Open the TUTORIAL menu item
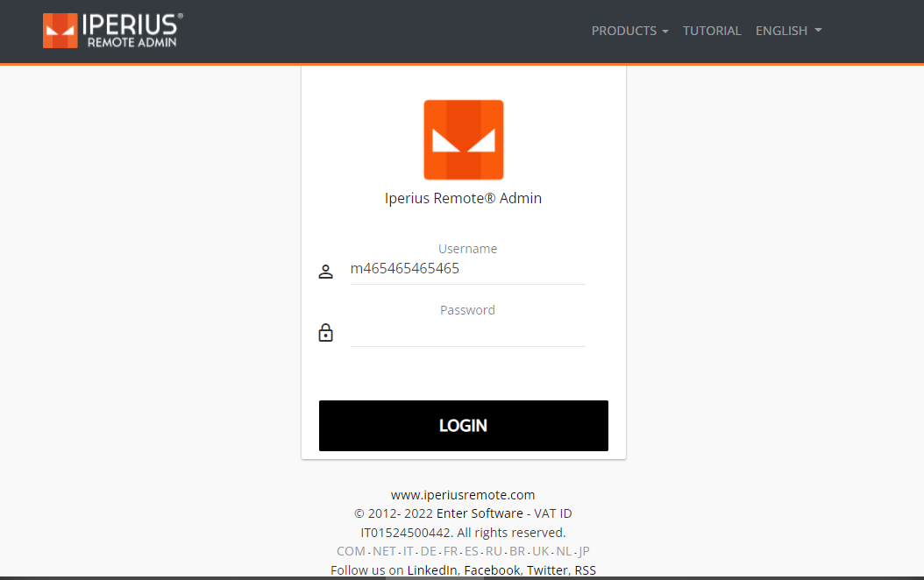The width and height of the screenshot is (924, 580). point(712,31)
